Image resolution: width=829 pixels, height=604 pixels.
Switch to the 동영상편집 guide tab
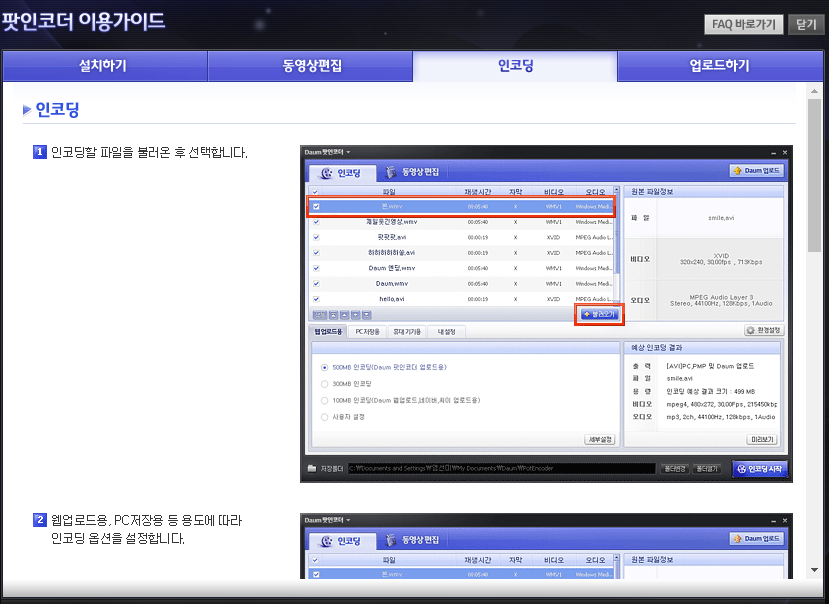(310, 66)
